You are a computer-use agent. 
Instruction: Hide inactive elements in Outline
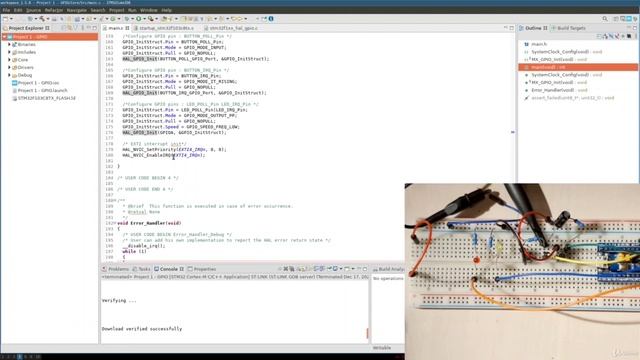point(629,36)
